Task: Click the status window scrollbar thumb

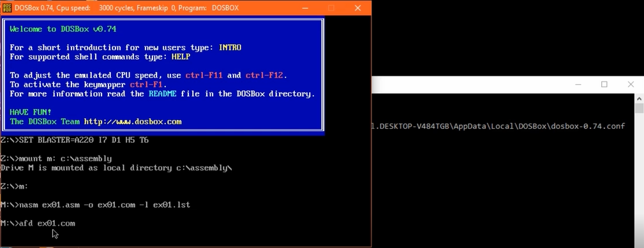Action: click(x=639, y=108)
